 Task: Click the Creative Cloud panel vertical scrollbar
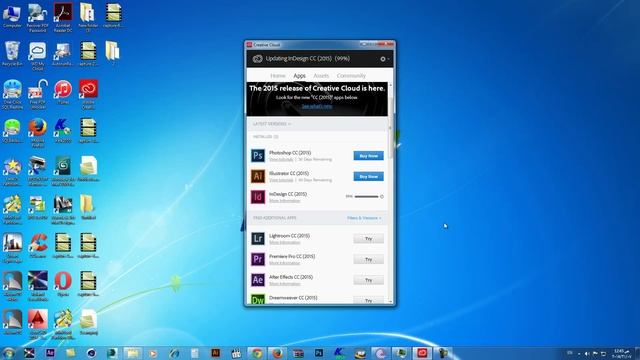point(391,127)
